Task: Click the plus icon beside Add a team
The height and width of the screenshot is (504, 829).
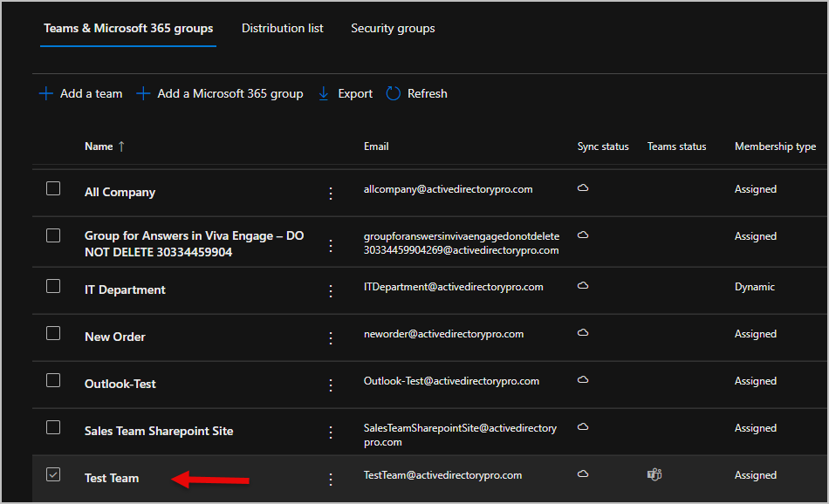Action: (x=45, y=93)
